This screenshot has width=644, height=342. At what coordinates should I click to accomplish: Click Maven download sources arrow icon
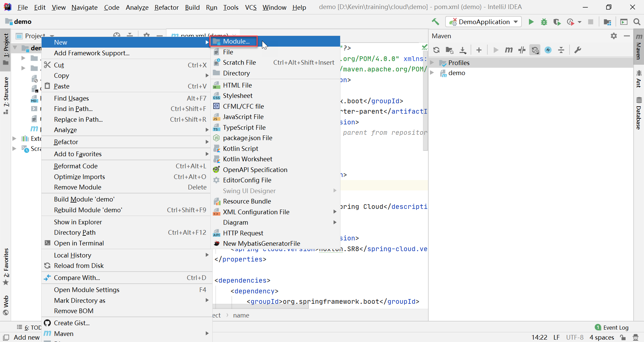[x=463, y=50]
